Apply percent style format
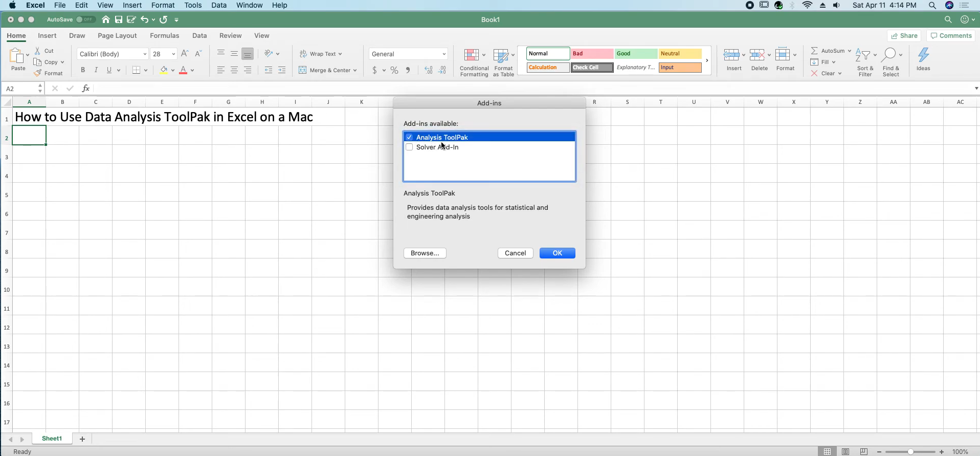 coord(394,70)
